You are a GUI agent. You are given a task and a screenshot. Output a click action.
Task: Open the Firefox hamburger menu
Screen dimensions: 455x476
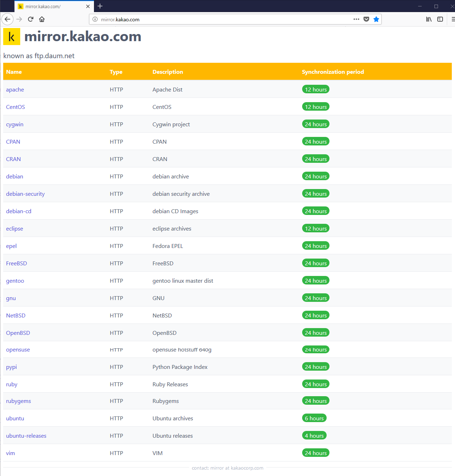click(453, 19)
